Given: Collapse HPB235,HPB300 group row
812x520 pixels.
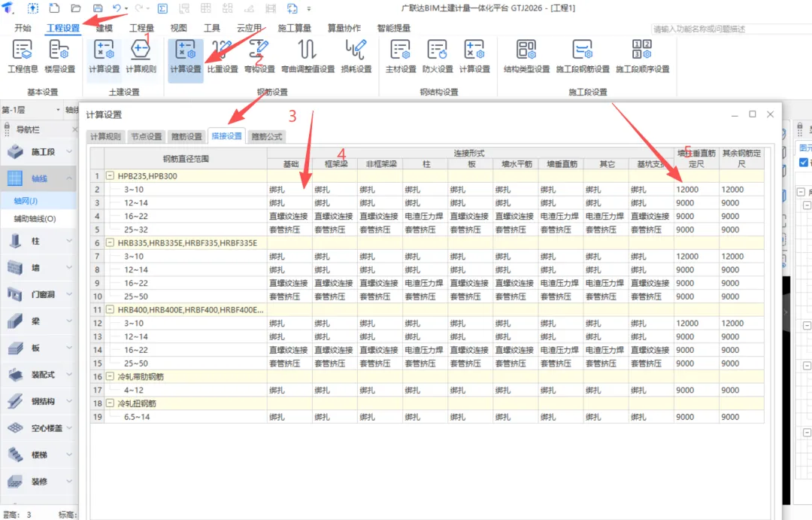Looking at the screenshot, I should [111, 176].
